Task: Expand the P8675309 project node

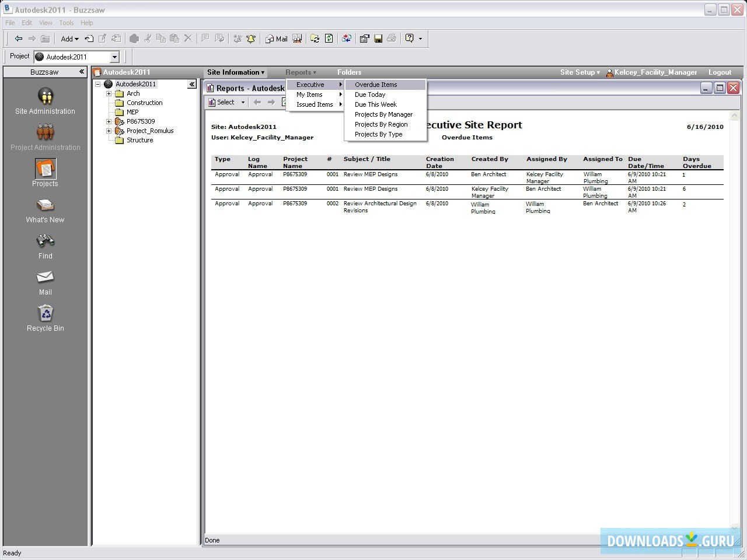Action: click(x=109, y=121)
